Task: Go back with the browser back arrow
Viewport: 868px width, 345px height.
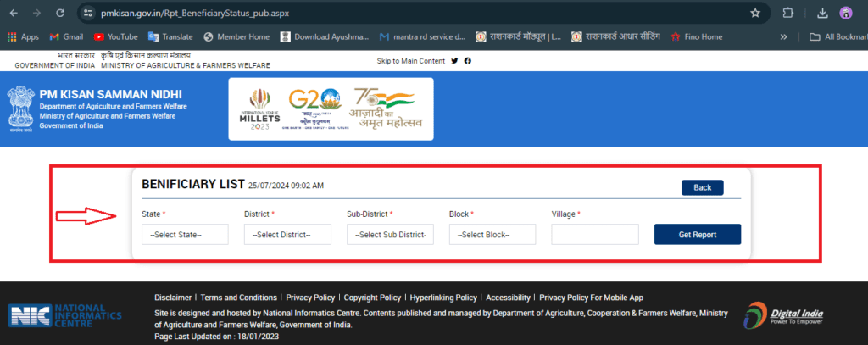Action: pyautogui.click(x=14, y=13)
